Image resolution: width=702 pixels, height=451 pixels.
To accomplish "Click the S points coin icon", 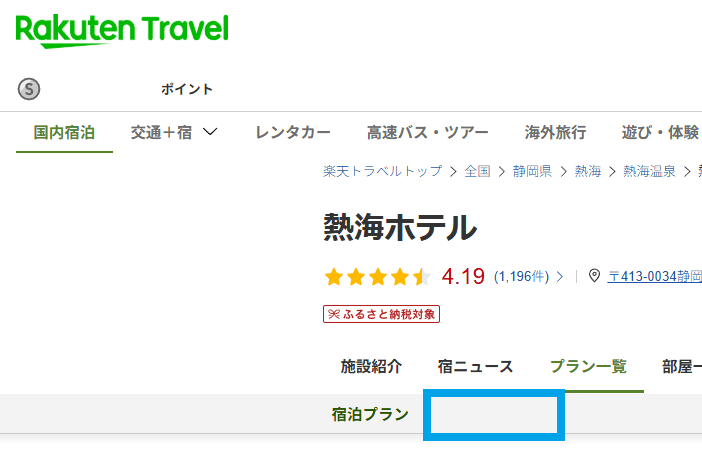I will pos(29,89).
